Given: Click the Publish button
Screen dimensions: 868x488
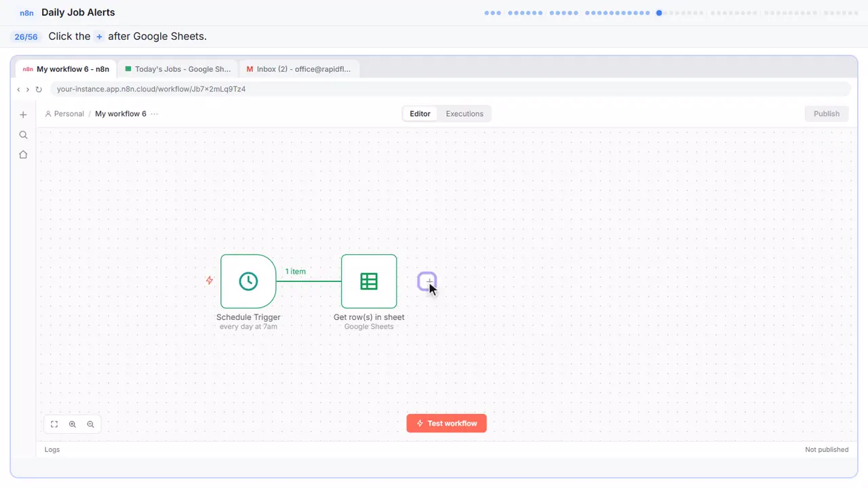Looking at the screenshot, I should [x=827, y=114].
